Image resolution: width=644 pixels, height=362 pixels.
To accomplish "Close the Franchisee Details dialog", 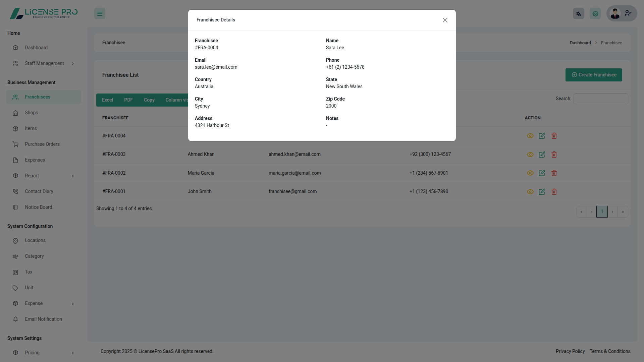I will click(x=445, y=20).
